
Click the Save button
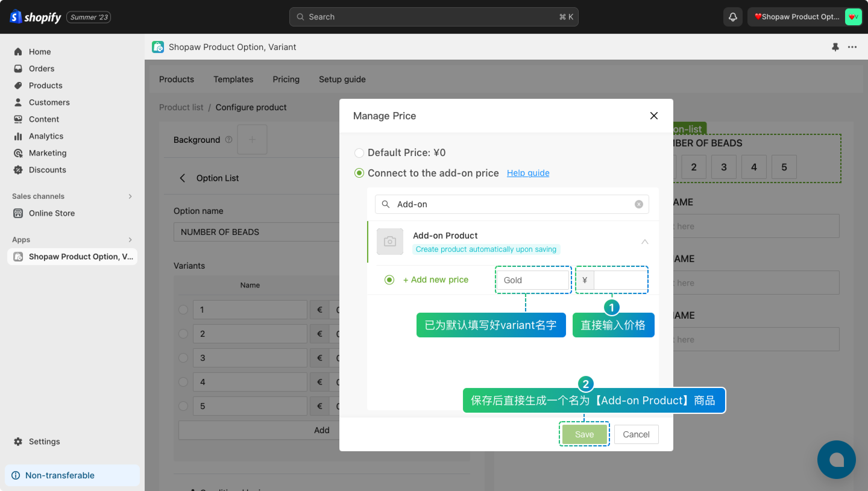point(584,434)
